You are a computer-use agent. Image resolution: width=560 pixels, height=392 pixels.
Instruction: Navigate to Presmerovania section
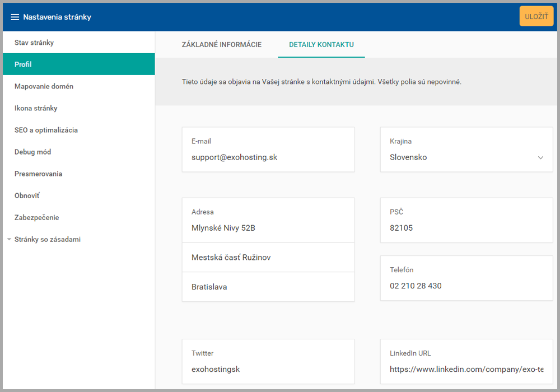click(38, 174)
